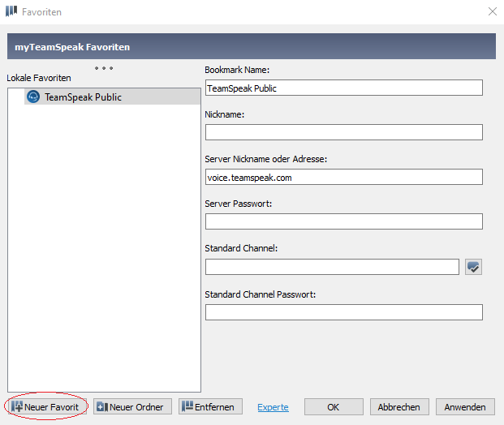The image size is (504, 425).
Task: Apply changes with Anwenden button
Action: coord(465,406)
